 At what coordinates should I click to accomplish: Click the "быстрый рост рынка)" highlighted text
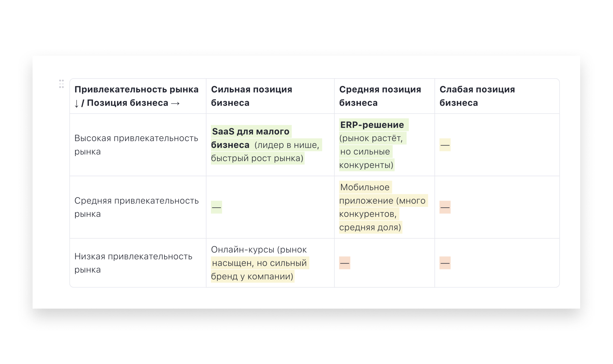tap(257, 158)
